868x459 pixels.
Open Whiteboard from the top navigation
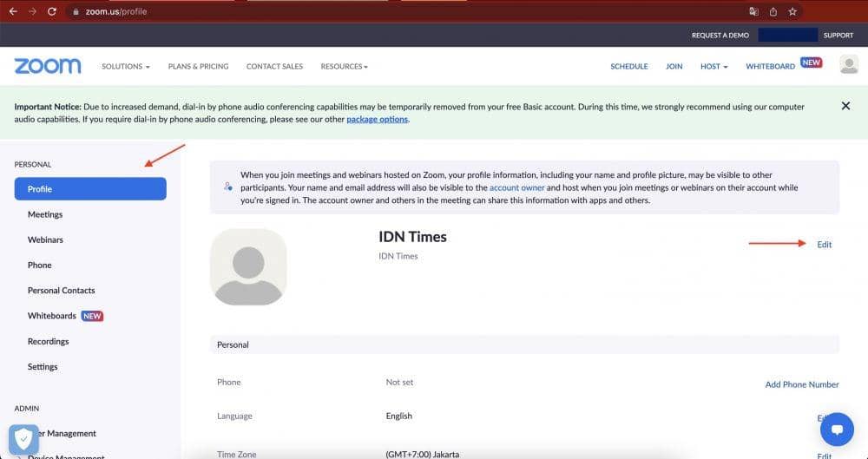click(770, 67)
